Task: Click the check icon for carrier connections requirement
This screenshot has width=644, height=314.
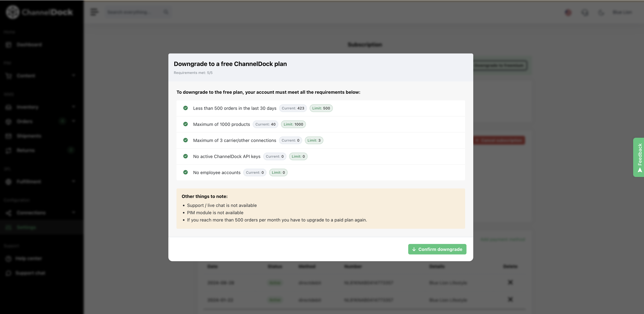Action: tap(185, 140)
